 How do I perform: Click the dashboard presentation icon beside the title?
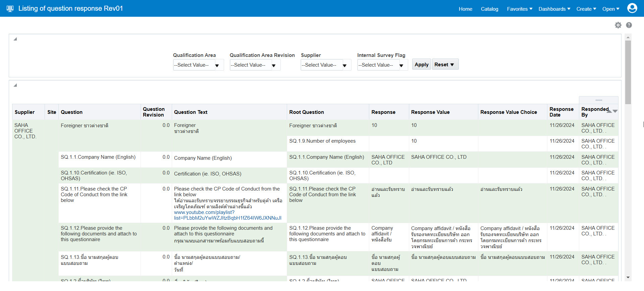point(10,9)
